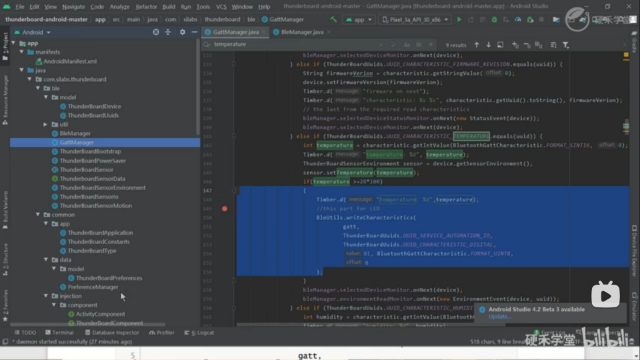The width and height of the screenshot is (640, 360).
Task: Open the Profiler tool window
Action: click(x=162, y=333)
